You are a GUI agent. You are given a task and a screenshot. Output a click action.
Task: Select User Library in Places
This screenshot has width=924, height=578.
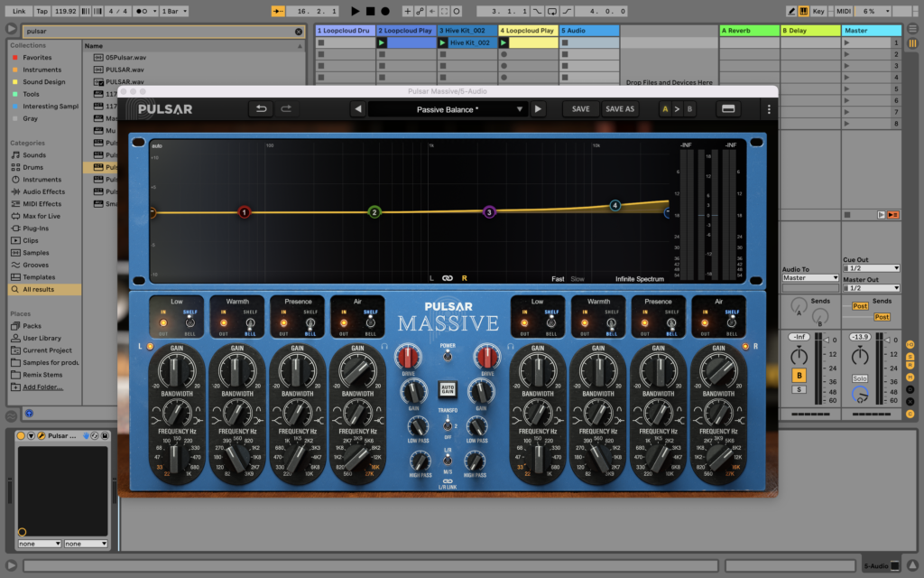coord(42,339)
